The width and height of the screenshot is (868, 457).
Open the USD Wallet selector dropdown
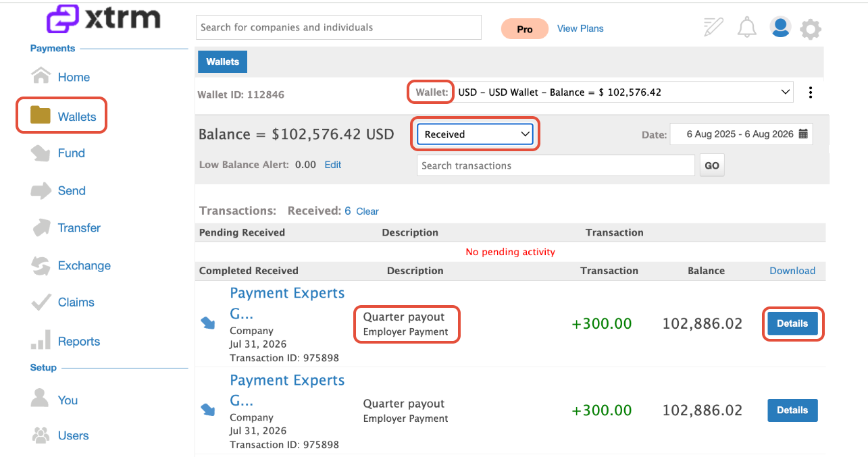[x=624, y=92]
